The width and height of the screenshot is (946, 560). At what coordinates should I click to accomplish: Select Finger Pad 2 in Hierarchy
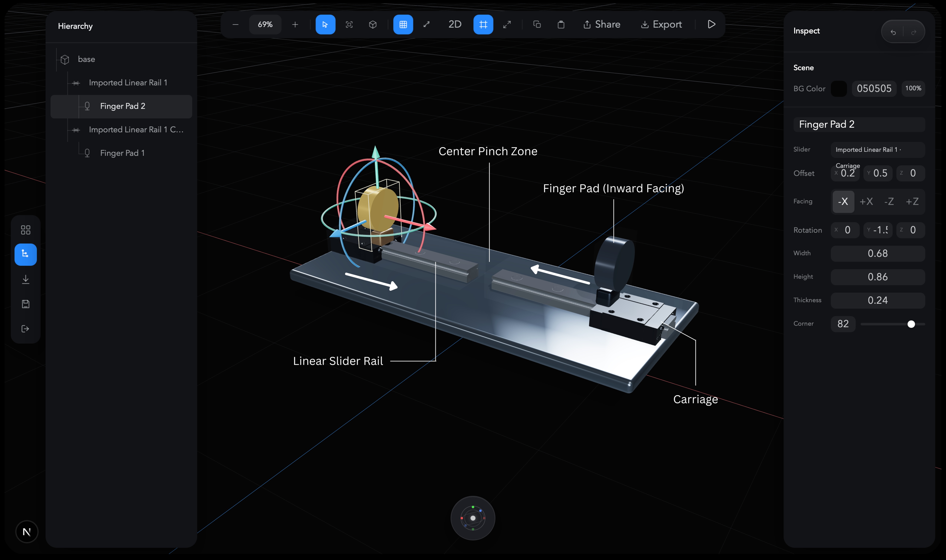[121, 106]
